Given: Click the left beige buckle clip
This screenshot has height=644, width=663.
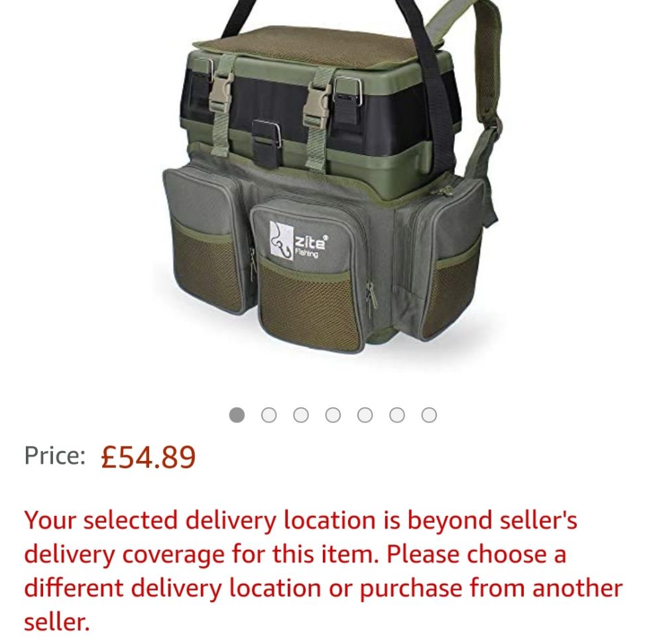Looking at the screenshot, I should [x=221, y=90].
